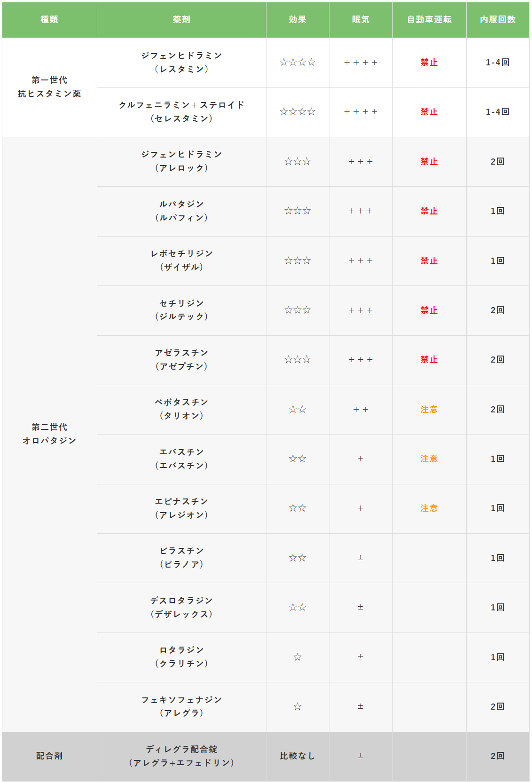This screenshot has height=783, width=532.
Task: Select the 第二世代 オロパタジン category cell
Action: (49, 434)
